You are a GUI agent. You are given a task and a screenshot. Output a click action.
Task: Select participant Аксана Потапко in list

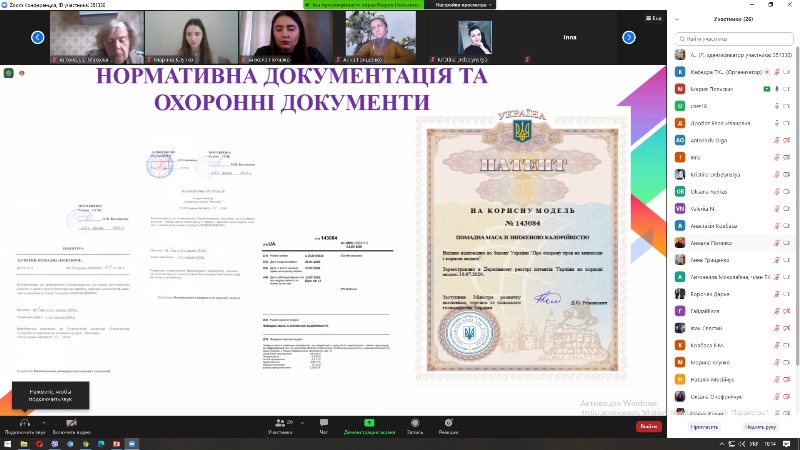(733, 243)
